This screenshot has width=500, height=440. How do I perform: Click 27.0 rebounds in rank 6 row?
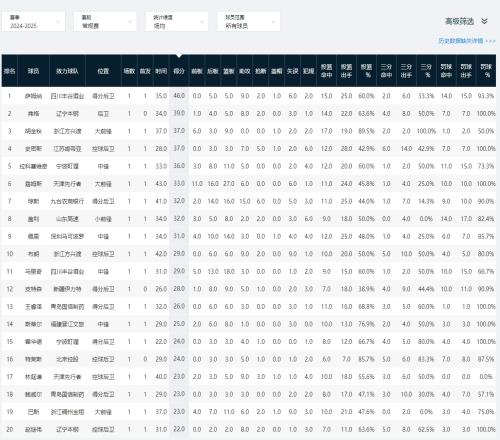click(229, 184)
